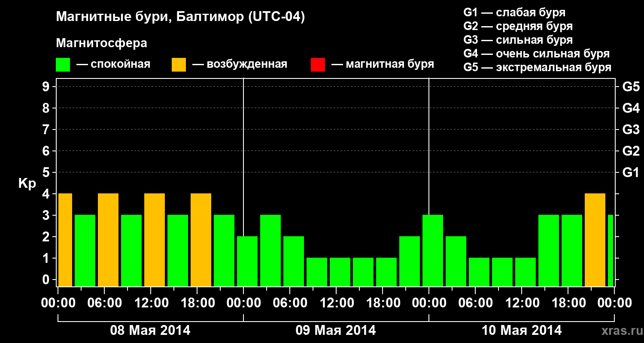Click the green bar over 12:00 on 10 Мая
The width and height of the screenshot is (644, 343).
coord(526,272)
